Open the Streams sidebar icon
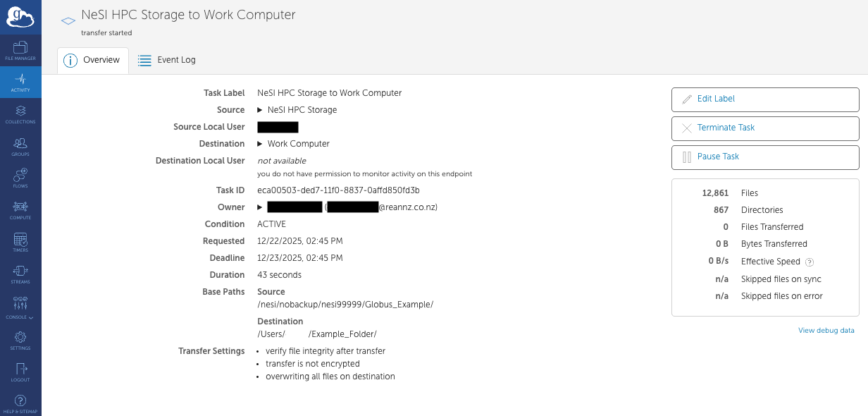This screenshot has width=868, height=416. 20,274
